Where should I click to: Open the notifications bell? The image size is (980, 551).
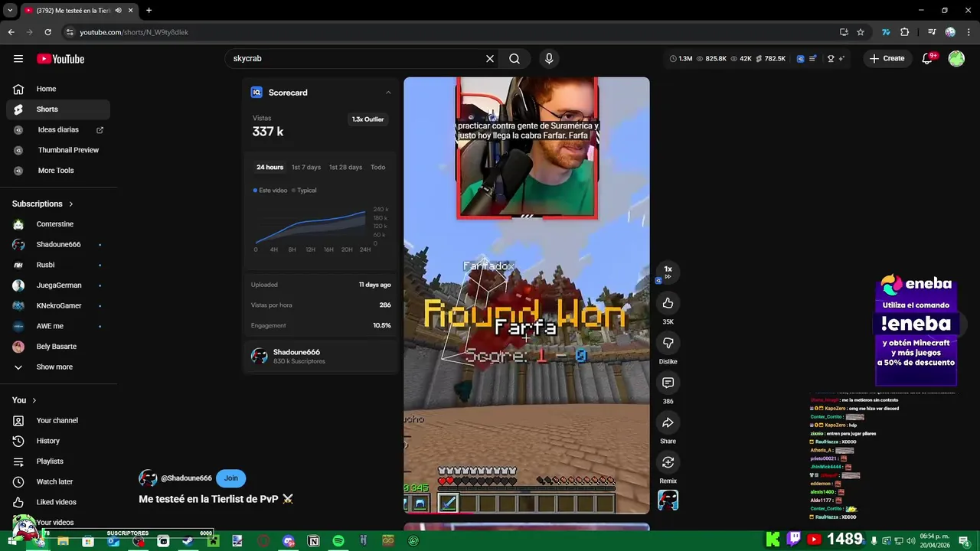[927, 58]
